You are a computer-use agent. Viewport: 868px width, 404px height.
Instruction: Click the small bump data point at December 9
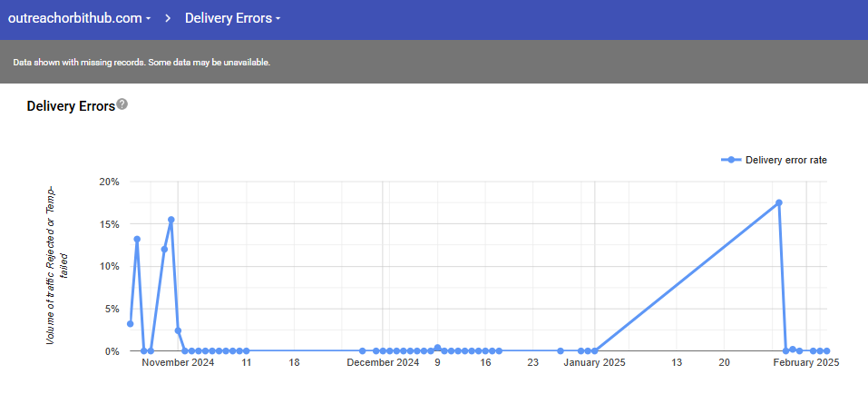pos(437,348)
